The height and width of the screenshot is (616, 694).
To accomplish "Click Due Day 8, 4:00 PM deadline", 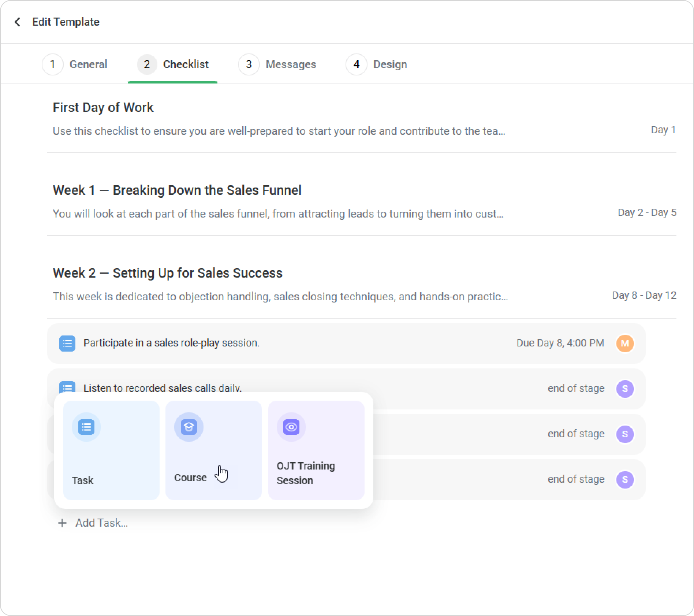I will pos(560,343).
